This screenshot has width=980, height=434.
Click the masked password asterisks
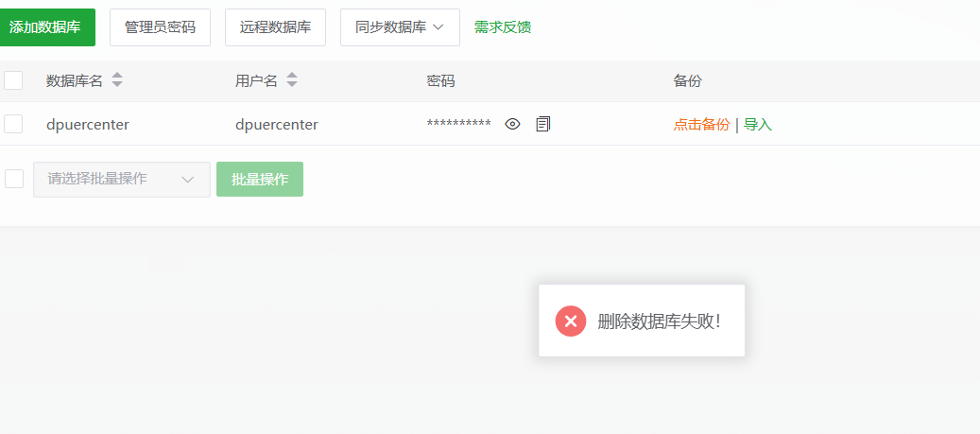point(458,124)
